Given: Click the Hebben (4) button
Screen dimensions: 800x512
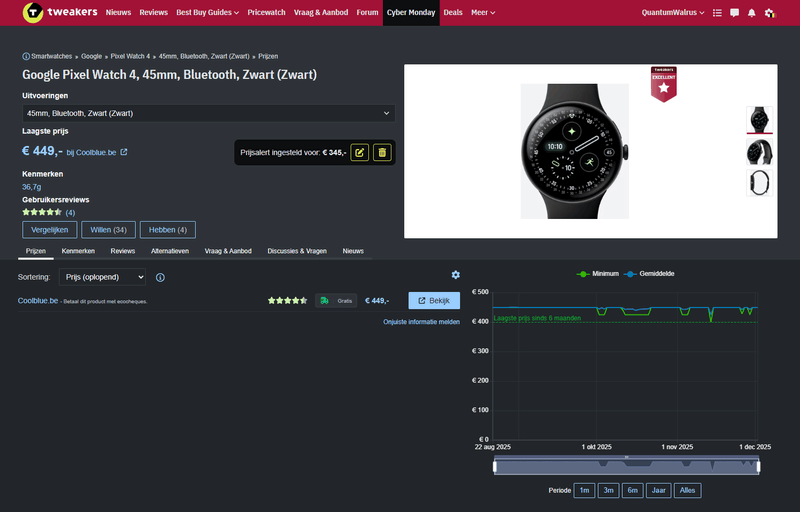Looking at the screenshot, I should pos(168,230).
